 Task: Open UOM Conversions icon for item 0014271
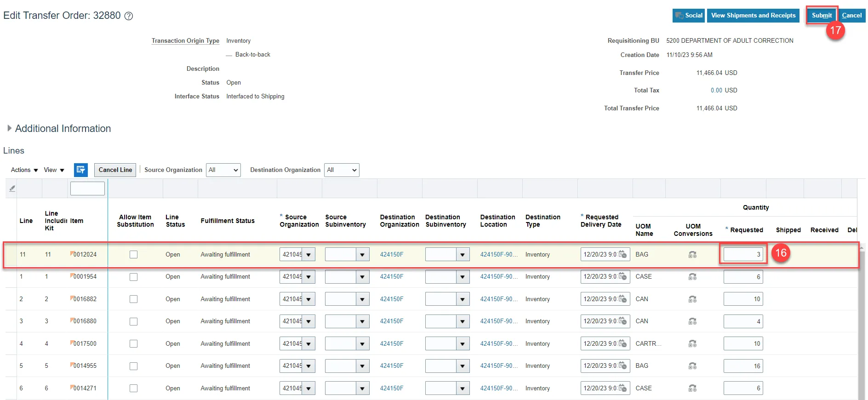point(692,389)
